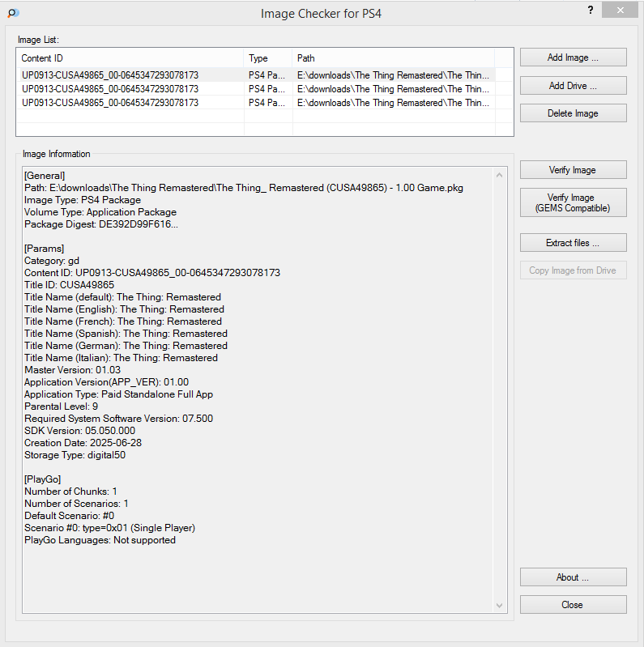
Task: Click the [PlayGo] section heading
Action: click(42, 479)
